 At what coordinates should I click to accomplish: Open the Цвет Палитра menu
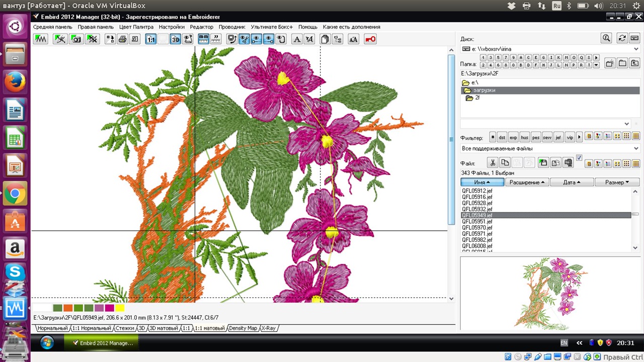(136, 27)
